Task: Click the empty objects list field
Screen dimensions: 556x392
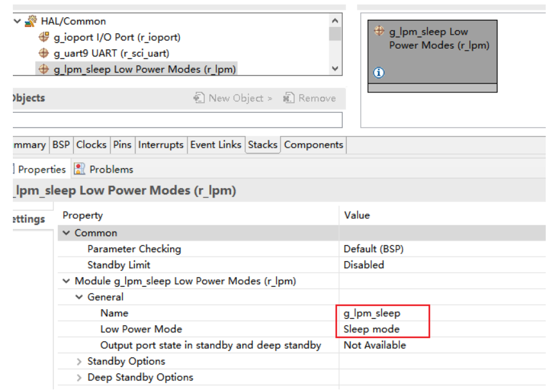Action: (x=177, y=120)
